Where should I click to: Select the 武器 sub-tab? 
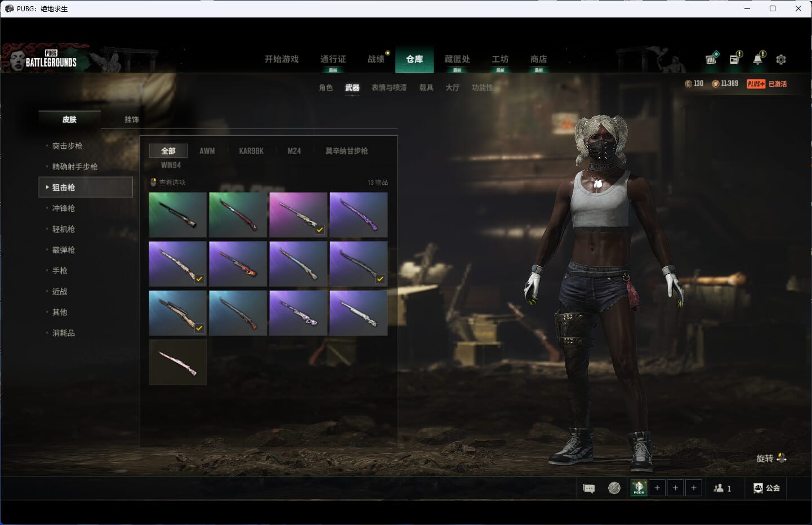tap(353, 87)
